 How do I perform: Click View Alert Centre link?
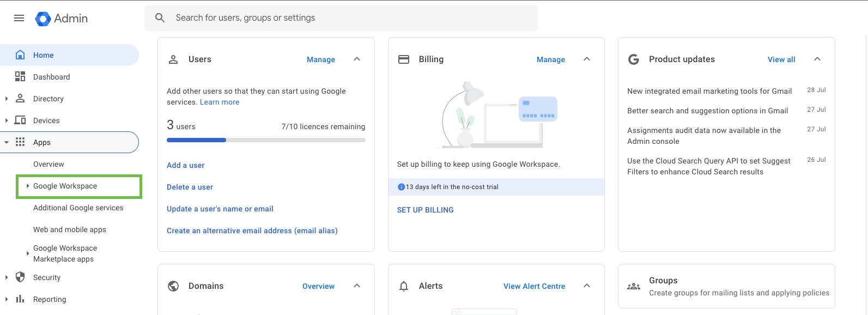tap(535, 286)
